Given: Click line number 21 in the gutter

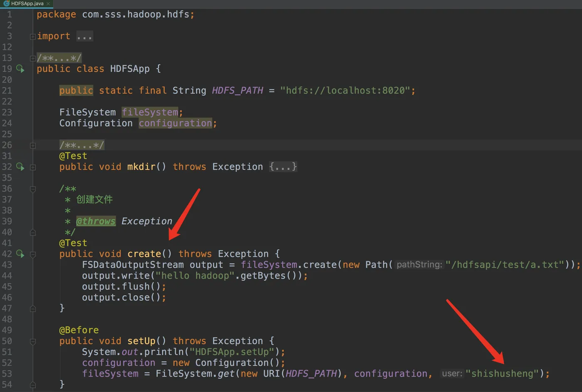Looking at the screenshot, I should [x=7, y=91].
